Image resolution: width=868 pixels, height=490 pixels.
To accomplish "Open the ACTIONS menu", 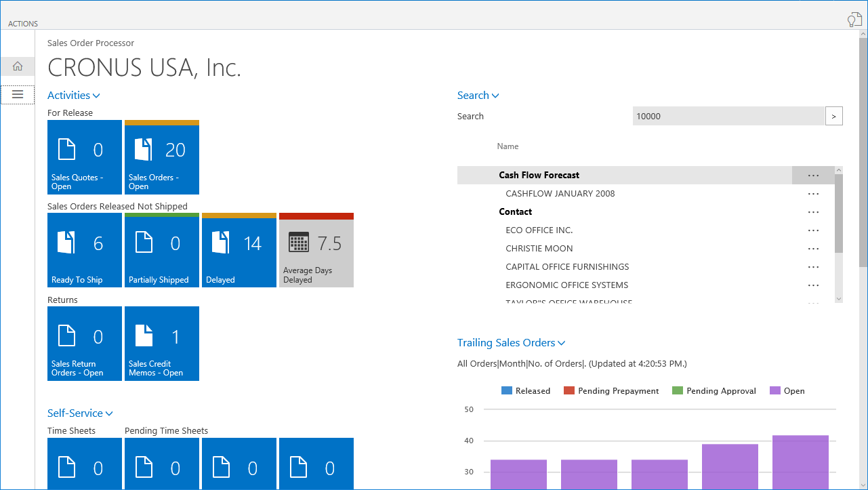I will [23, 24].
